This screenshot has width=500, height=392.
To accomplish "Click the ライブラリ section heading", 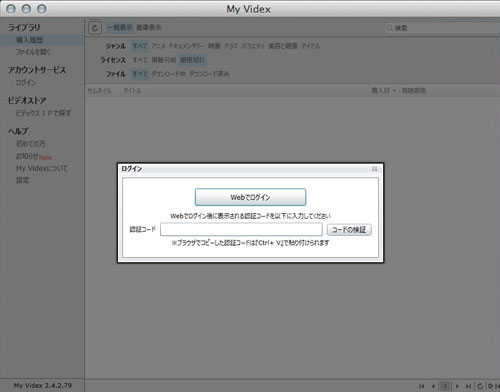I will pyautogui.click(x=24, y=27).
